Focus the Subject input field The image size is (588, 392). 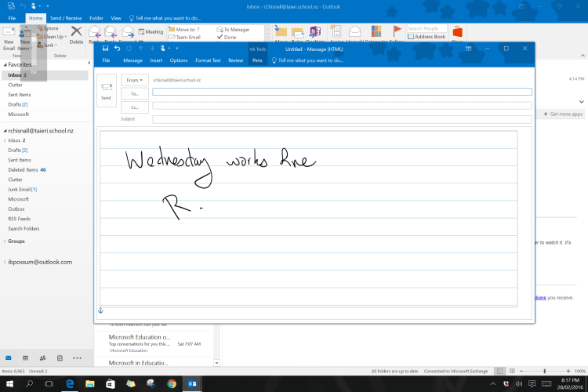[x=342, y=119]
